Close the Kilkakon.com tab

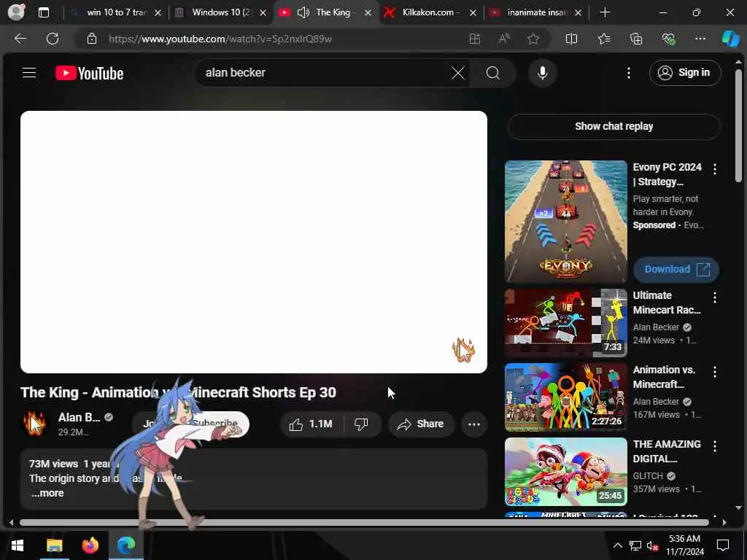coord(473,13)
